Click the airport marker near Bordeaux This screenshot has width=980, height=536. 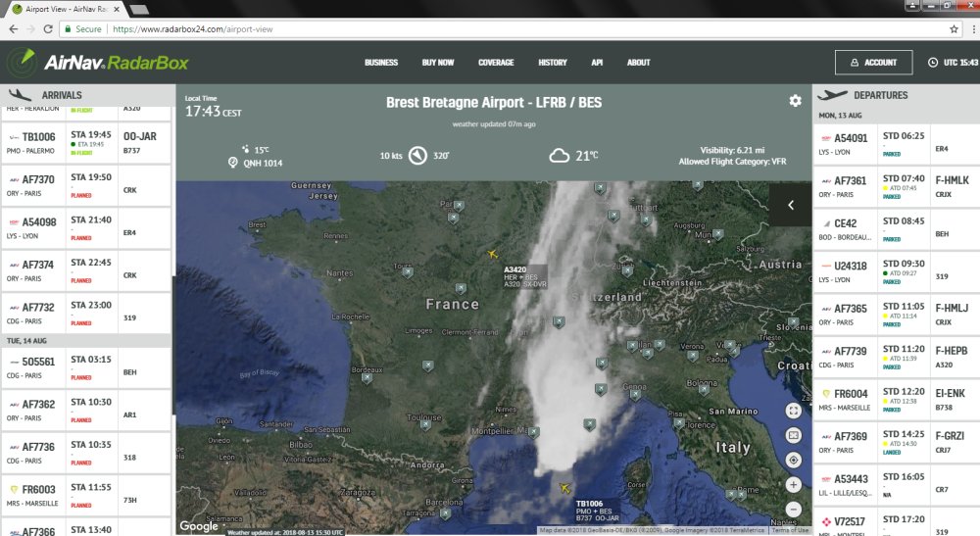367,378
